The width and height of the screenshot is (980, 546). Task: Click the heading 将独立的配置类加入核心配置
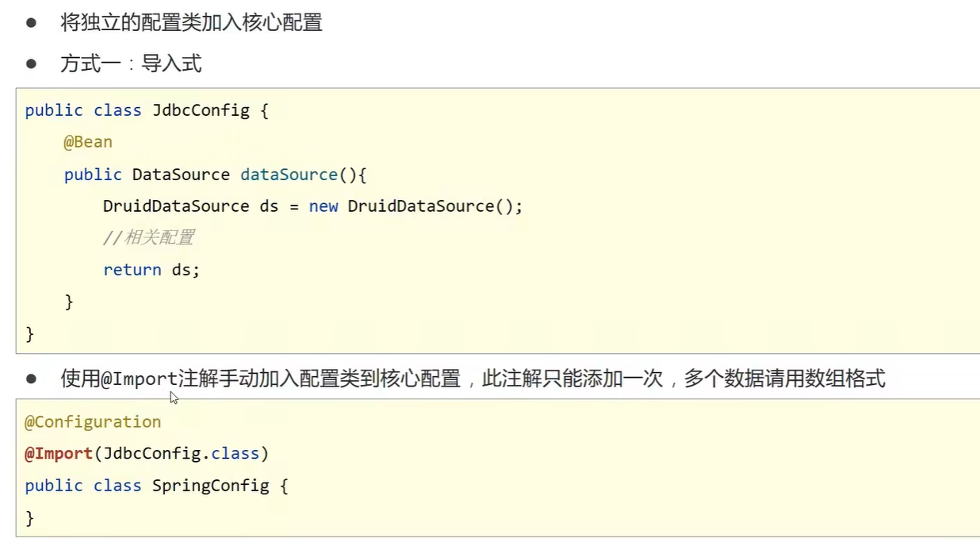click(192, 22)
